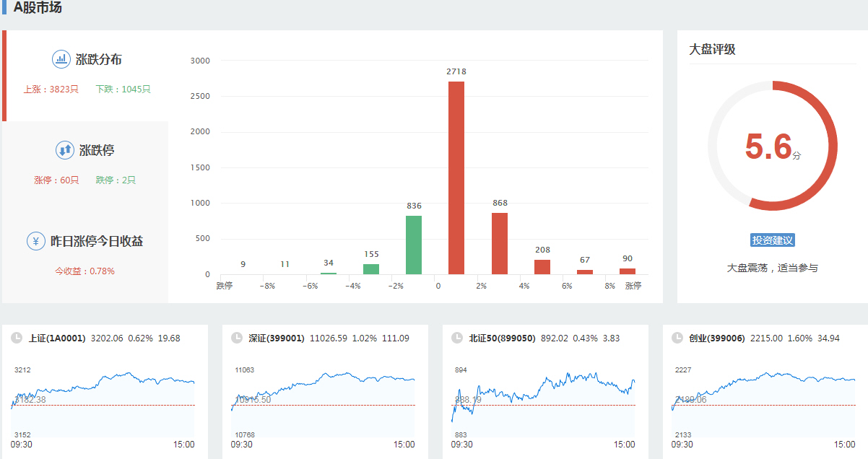Click the 上证 intraday line chart
This screenshot has width=868, height=459.
103,403
